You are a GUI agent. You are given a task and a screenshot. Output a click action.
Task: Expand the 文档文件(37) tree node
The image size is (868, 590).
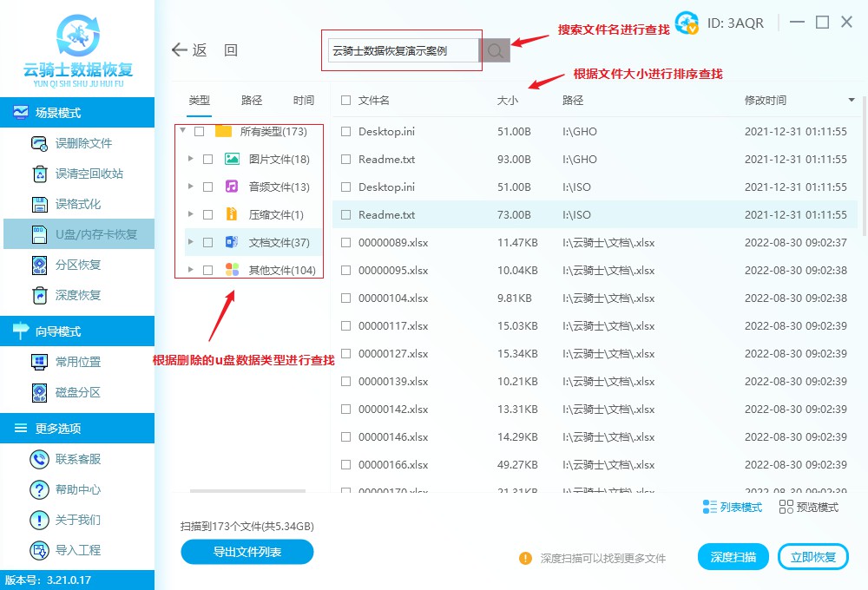[x=193, y=243]
